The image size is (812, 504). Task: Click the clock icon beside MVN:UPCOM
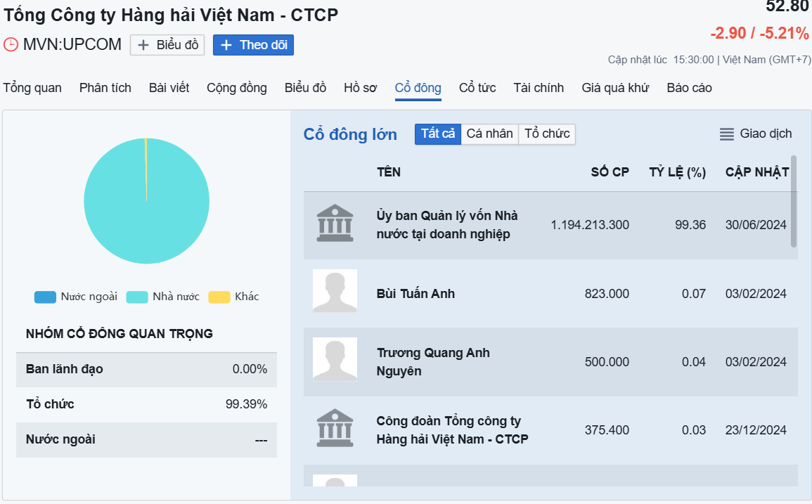11,44
